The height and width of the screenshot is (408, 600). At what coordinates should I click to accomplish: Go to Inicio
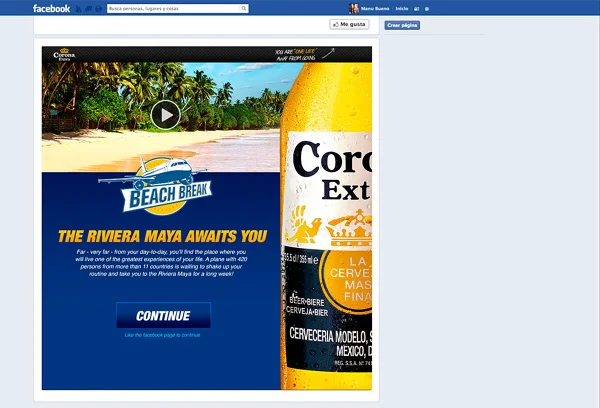tap(402, 8)
